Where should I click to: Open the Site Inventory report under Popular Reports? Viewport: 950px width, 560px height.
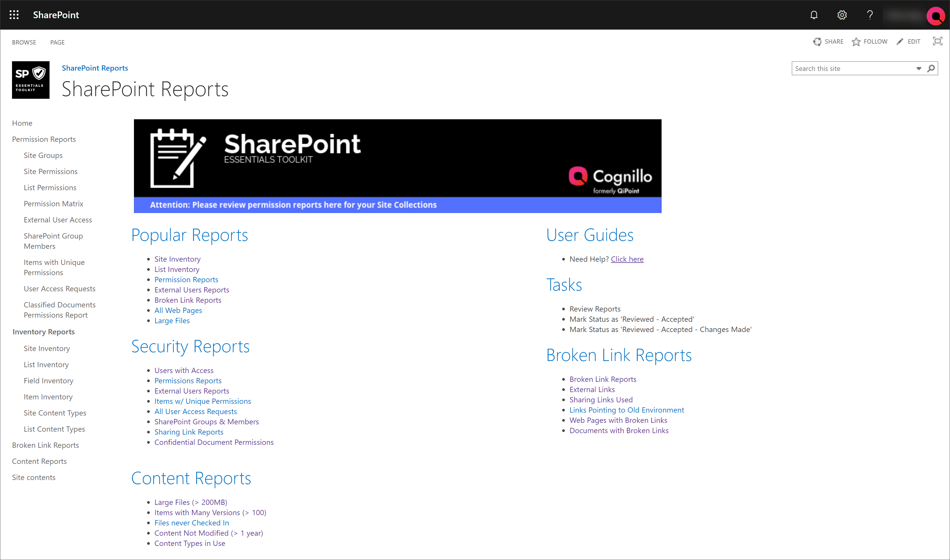[177, 259]
